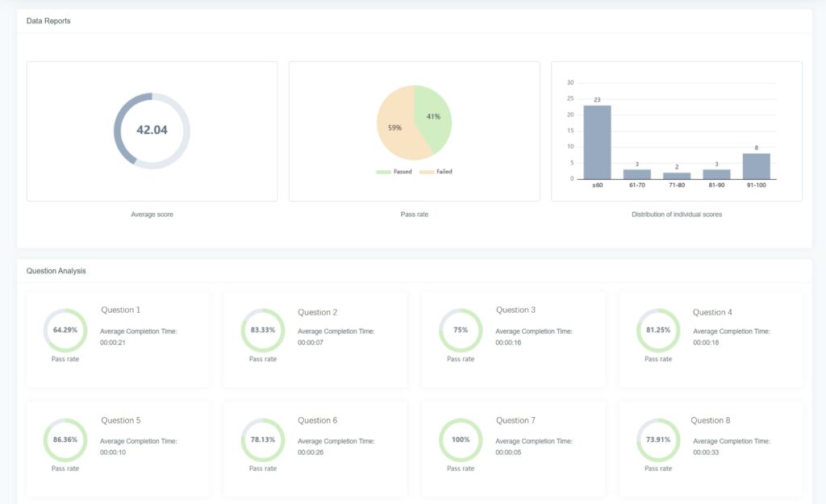Open the Question Analysis section header
This screenshot has height=504, width=826.
pos(56,270)
